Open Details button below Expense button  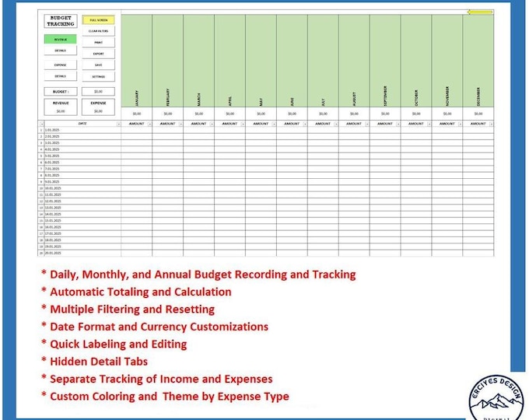(61, 76)
